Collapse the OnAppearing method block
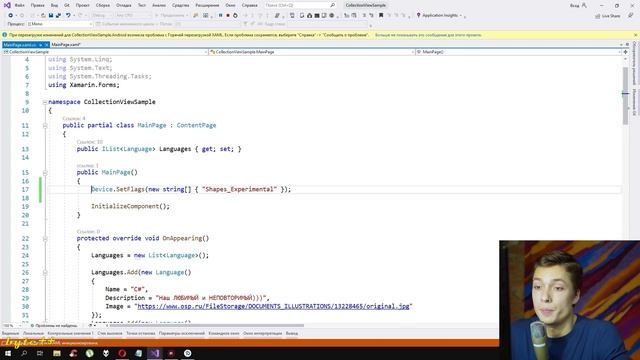This screenshot has width=640, height=360. tap(45, 239)
